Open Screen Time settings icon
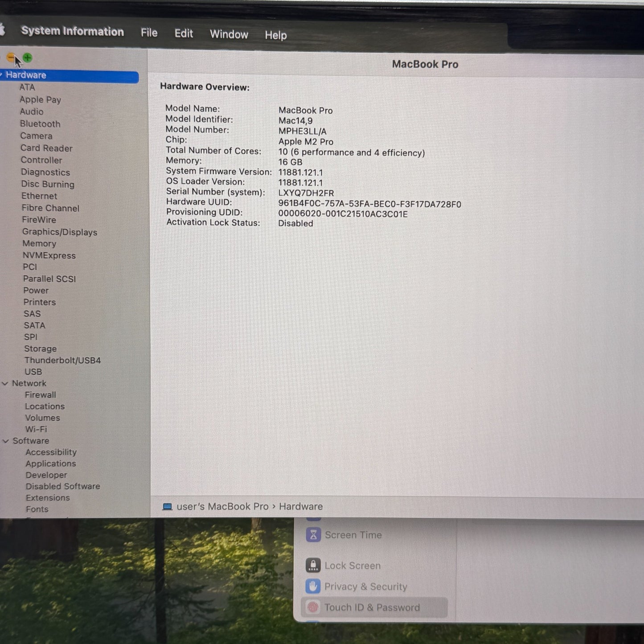Viewport: 644px width, 644px height. (313, 535)
